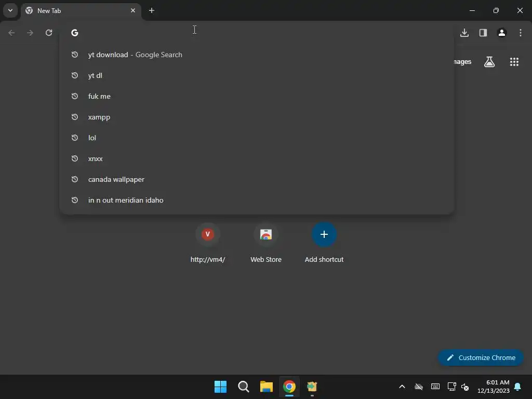
Task: Click history clock icon beside canada wallpaper
Action: (75, 179)
